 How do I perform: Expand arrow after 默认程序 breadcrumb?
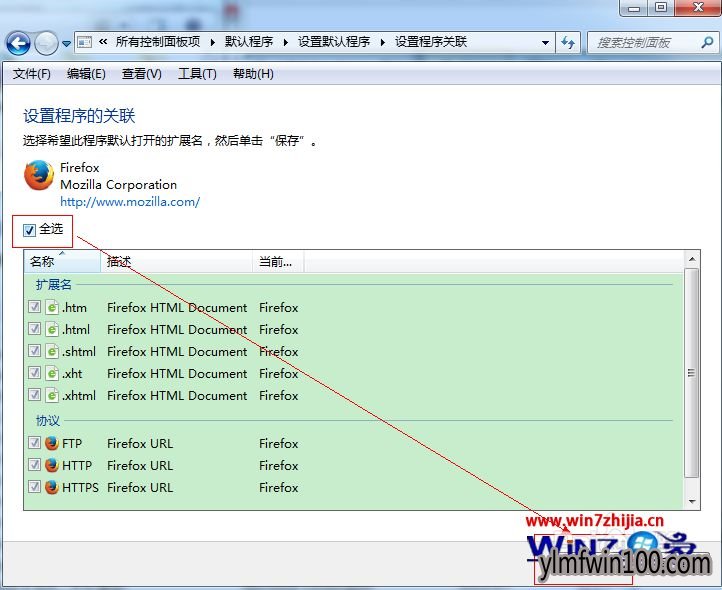click(285, 42)
